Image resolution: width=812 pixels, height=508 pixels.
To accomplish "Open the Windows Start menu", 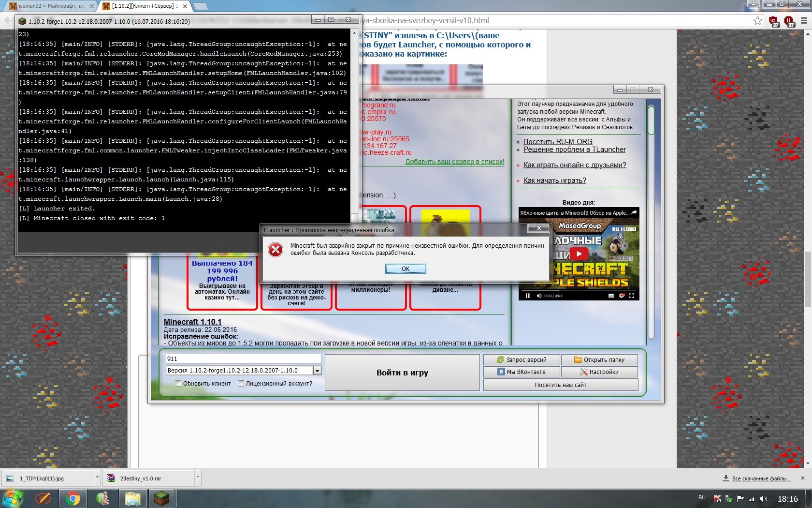I will [13, 498].
